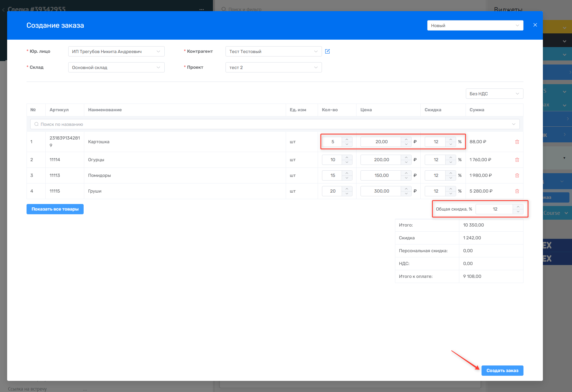This screenshot has width=572, height=392.
Task: Click the НДС total row label
Action: pyautogui.click(x=404, y=264)
